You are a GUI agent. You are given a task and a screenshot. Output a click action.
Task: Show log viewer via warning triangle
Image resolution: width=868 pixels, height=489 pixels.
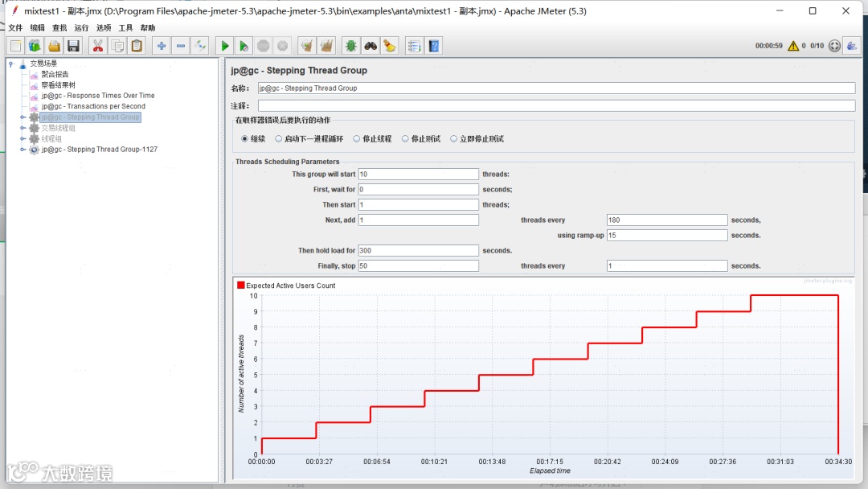point(793,45)
